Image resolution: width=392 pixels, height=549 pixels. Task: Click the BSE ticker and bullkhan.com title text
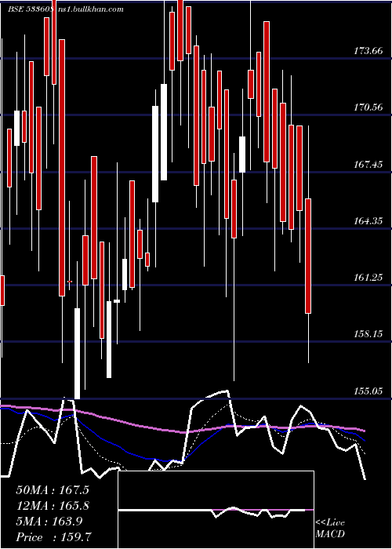[x=66, y=9]
